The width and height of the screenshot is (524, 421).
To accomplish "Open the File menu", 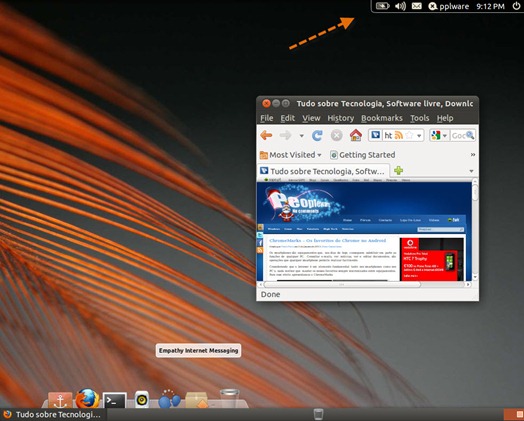I will coord(266,118).
